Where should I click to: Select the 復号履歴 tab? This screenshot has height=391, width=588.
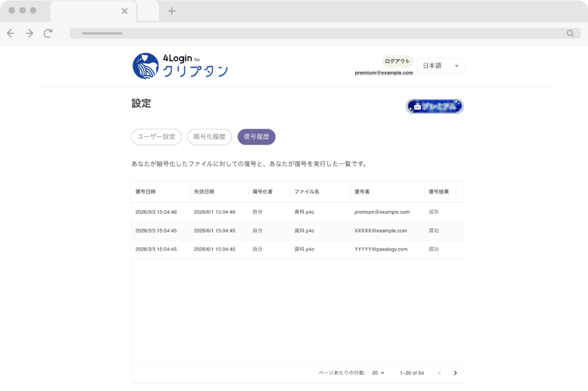257,137
